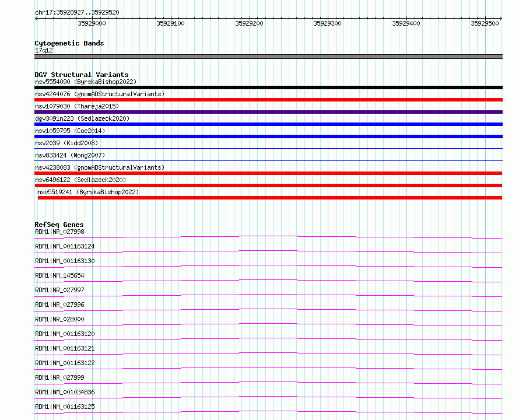Open transcript RDM1|NM_145654
The height and width of the screenshot is (420, 519).
(x=59, y=275)
